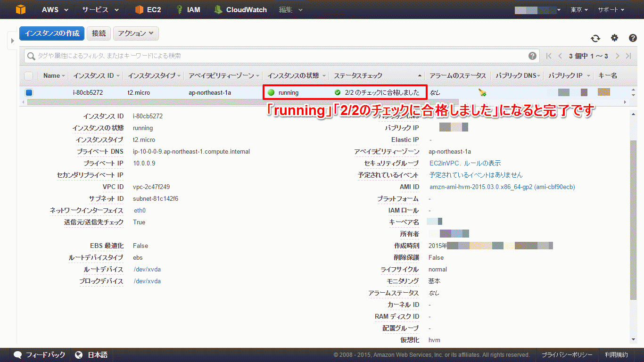644x362 pixels.
Task: Click the green status check passed icon
Action: coord(338,92)
